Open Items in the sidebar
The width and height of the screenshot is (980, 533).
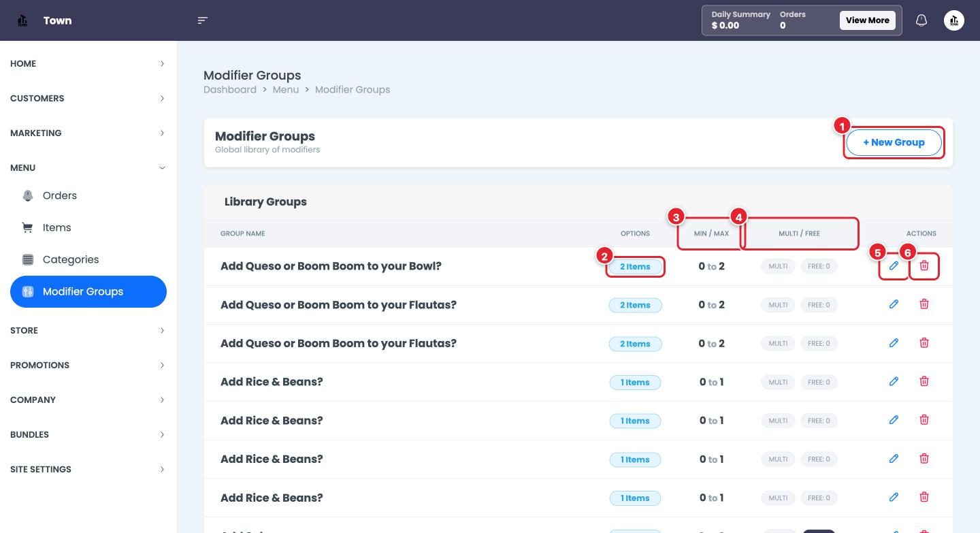(88, 227)
